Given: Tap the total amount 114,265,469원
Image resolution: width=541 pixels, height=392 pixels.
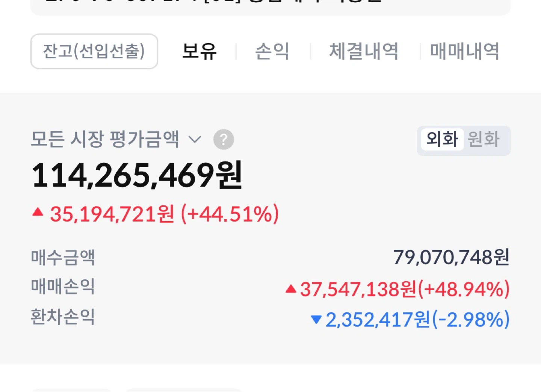Looking at the screenshot, I should pyautogui.click(x=137, y=175).
